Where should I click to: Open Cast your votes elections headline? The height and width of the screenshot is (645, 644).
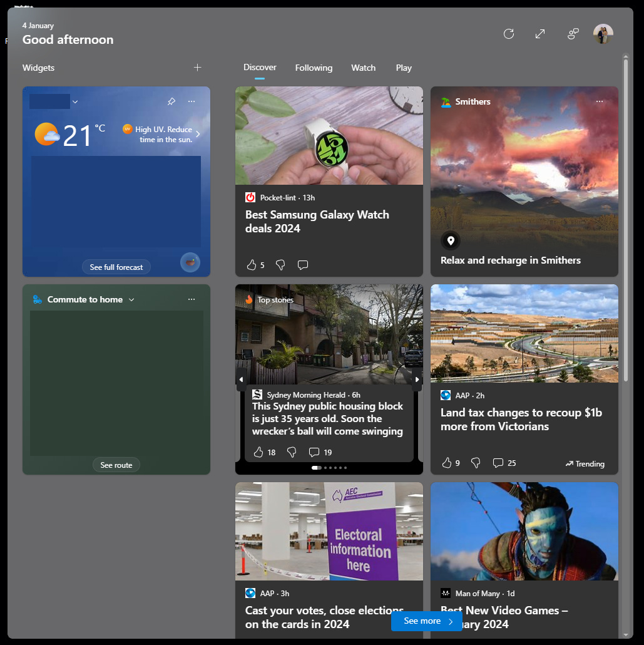pyautogui.click(x=324, y=617)
